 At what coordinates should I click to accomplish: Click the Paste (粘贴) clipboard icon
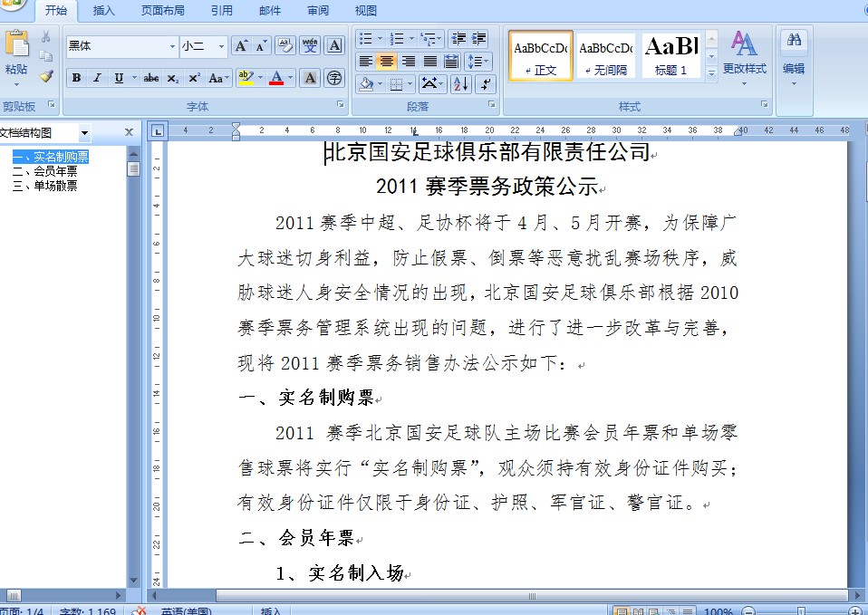(x=16, y=44)
